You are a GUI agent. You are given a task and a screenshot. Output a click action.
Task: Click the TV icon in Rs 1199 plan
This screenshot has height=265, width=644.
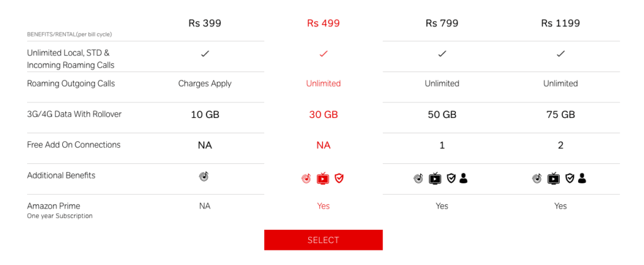tap(553, 178)
